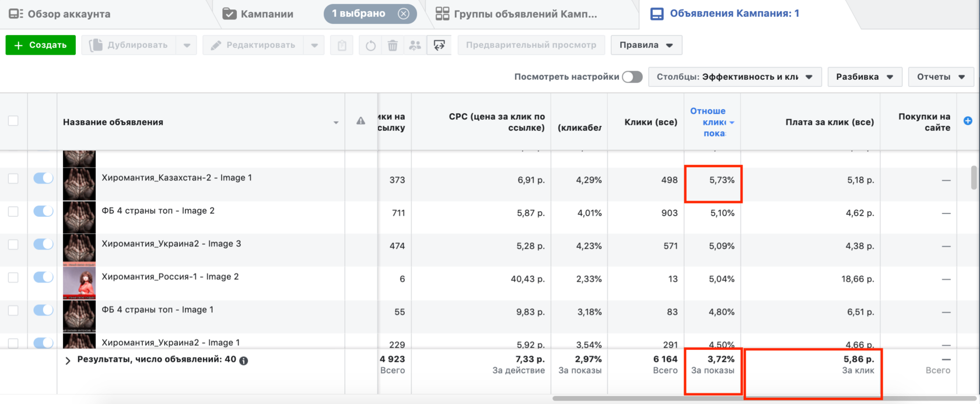Clear the '1 выбрано' selection with X
Viewport: 980px width, 404px height.
pos(403,13)
